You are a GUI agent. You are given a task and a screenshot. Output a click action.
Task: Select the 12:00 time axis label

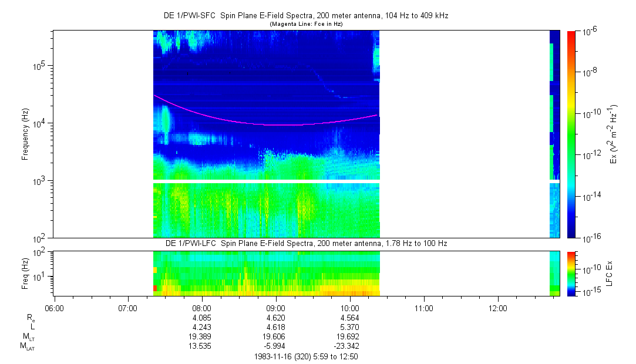tap(498, 307)
